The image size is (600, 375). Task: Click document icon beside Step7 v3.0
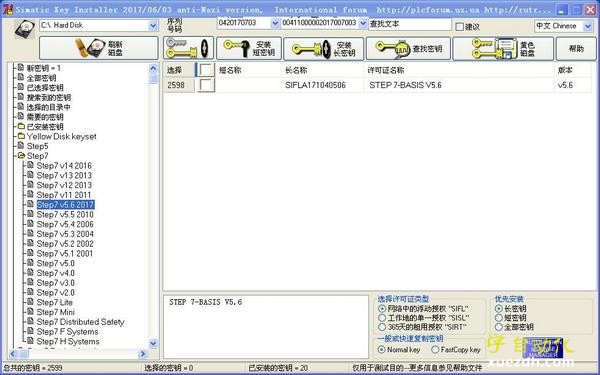[30, 282]
